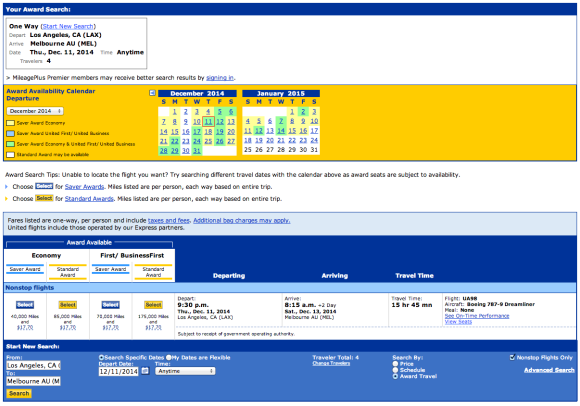The image size is (580, 406).
Task: Open the signing in link
Action: pyautogui.click(x=220, y=78)
